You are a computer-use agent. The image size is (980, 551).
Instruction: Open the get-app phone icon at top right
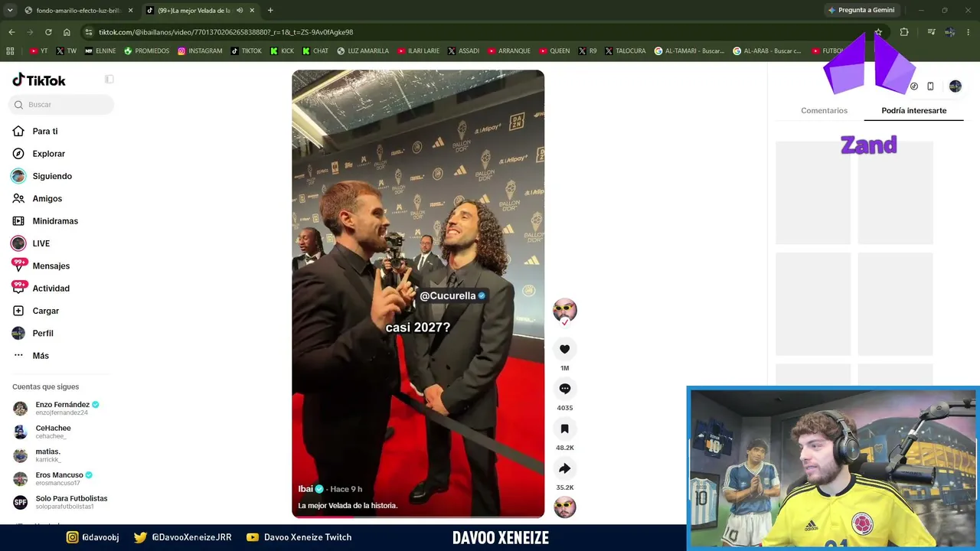click(x=930, y=86)
